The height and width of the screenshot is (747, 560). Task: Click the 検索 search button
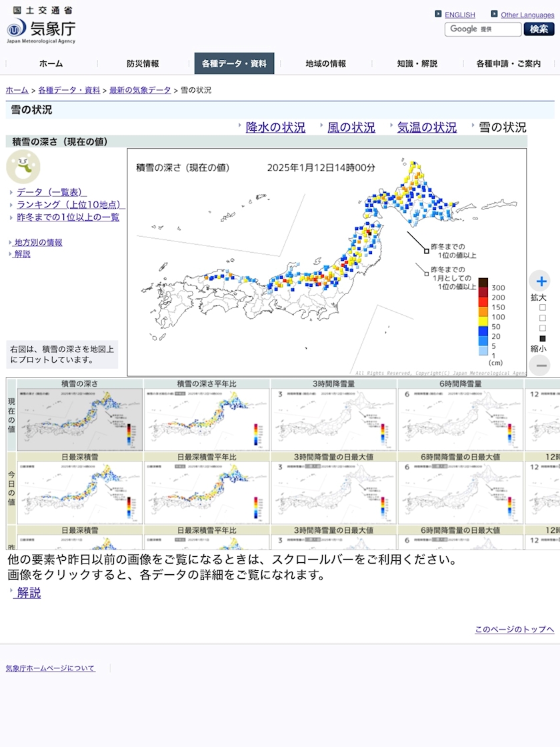click(539, 29)
